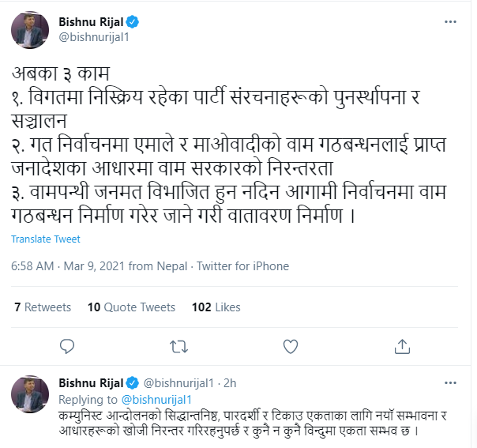Retweet using the retweet arrows icon
477x448 pixels.
click(x=179, y=345)
